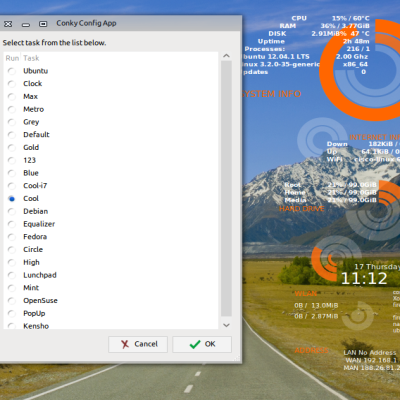400x400 pixels.
Task: Select the Ubuntu radio button
Action: (12, 71)
